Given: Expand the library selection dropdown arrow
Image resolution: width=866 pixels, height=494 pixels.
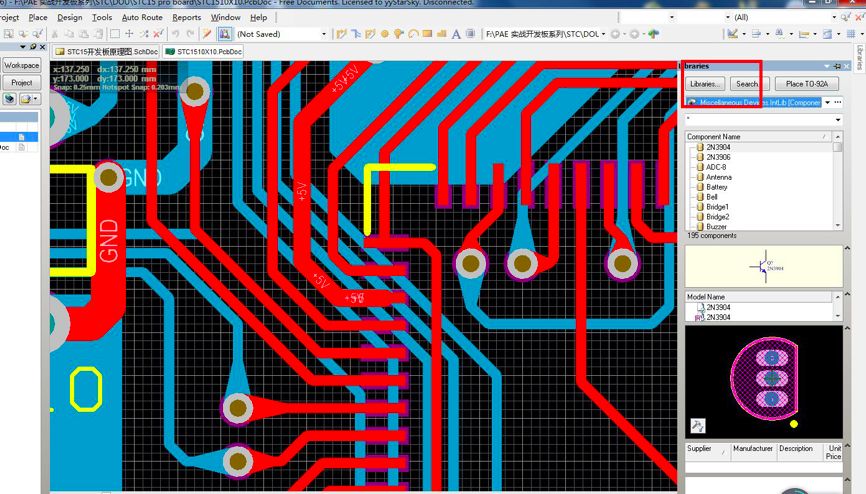Looking at the screenshot, I should 827,102.
